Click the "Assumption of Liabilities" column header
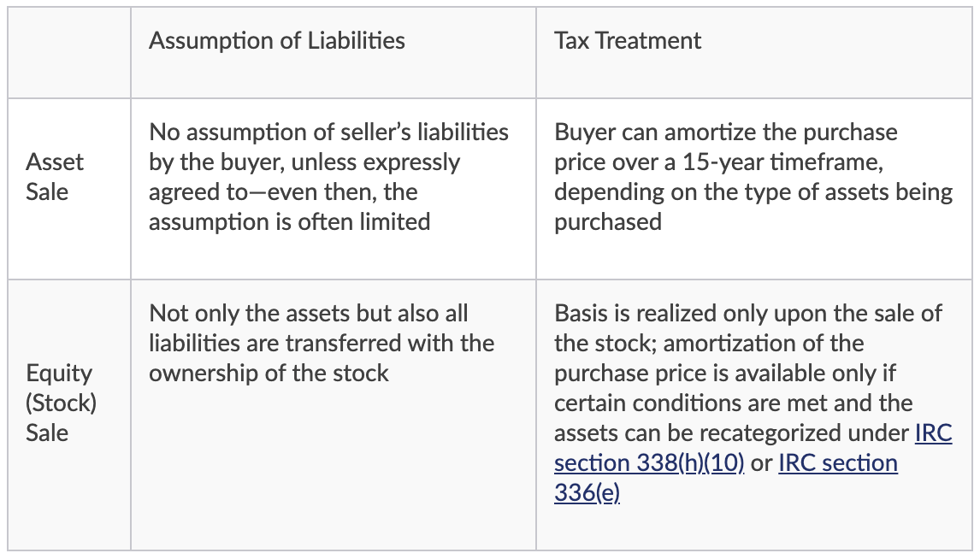Screen dimensions: 980x559 (276, 40)
